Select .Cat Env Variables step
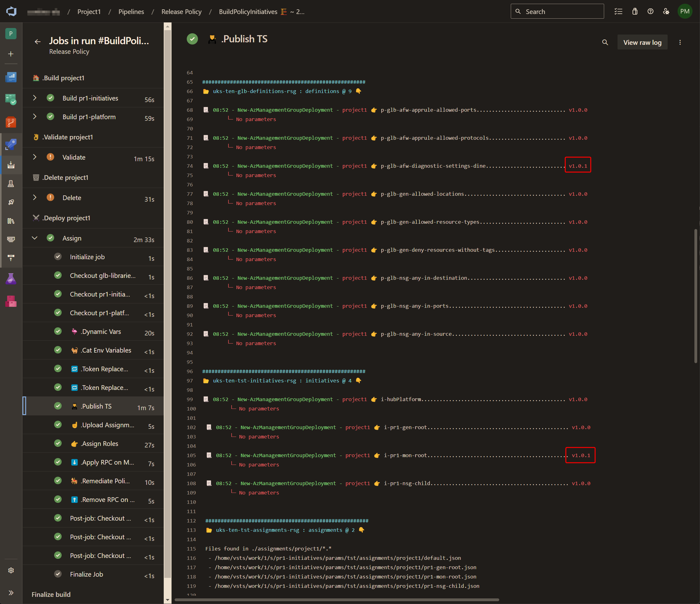Image resolution: width=700 pixels, height=604 pixels. [93, 350]
